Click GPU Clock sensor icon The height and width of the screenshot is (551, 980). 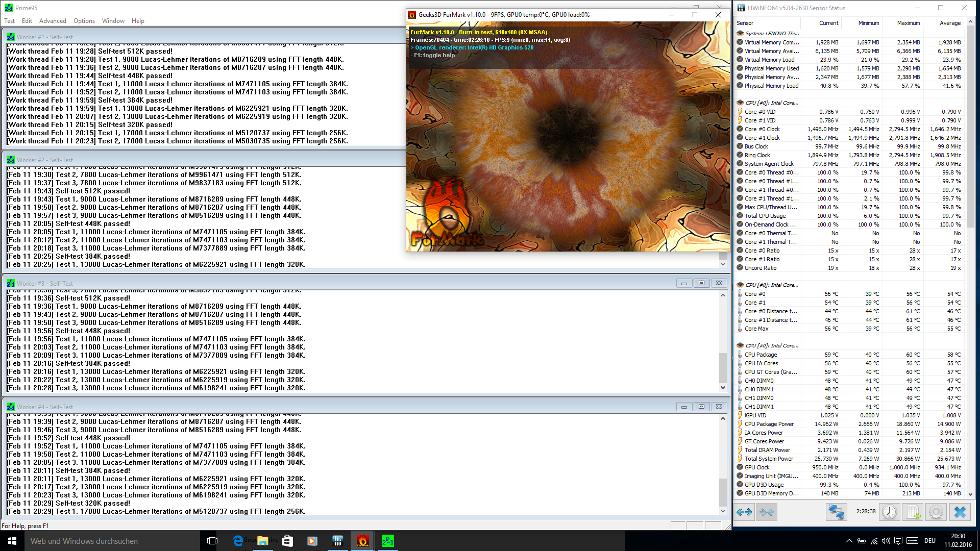click(740, 467)
